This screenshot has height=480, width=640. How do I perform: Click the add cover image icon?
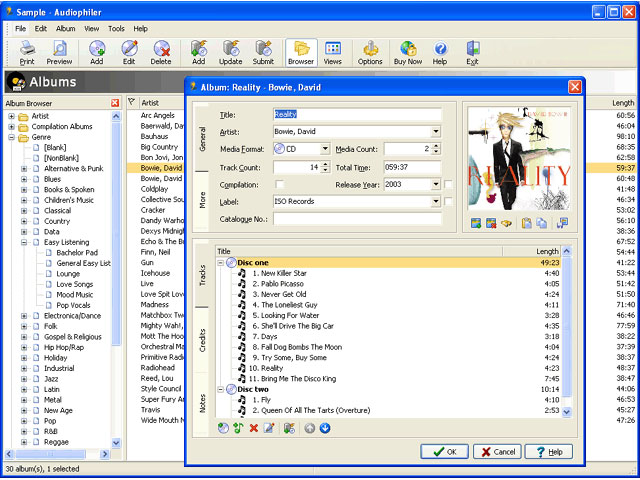point(476,223)
